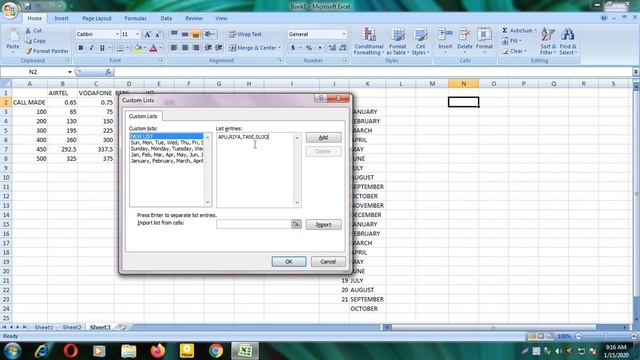Select 'Sun, Mon, Tue' custom list entry
Screen dimensions: 640x360
(167, 142)
